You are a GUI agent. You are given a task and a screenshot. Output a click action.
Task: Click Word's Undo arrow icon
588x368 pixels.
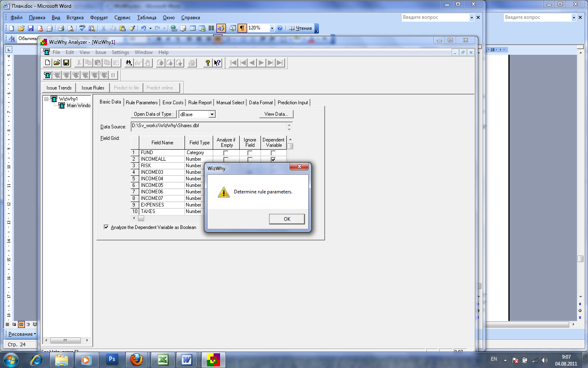144,28
